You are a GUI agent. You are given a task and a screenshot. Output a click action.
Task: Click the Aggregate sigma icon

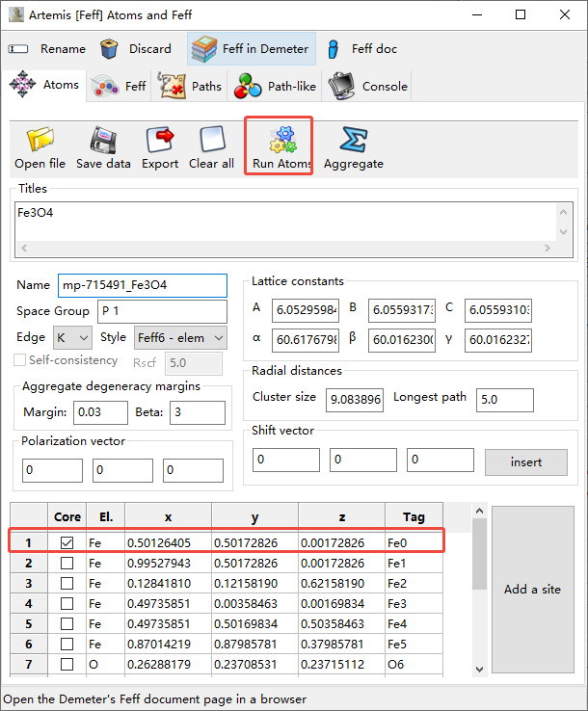coord(353,142)
